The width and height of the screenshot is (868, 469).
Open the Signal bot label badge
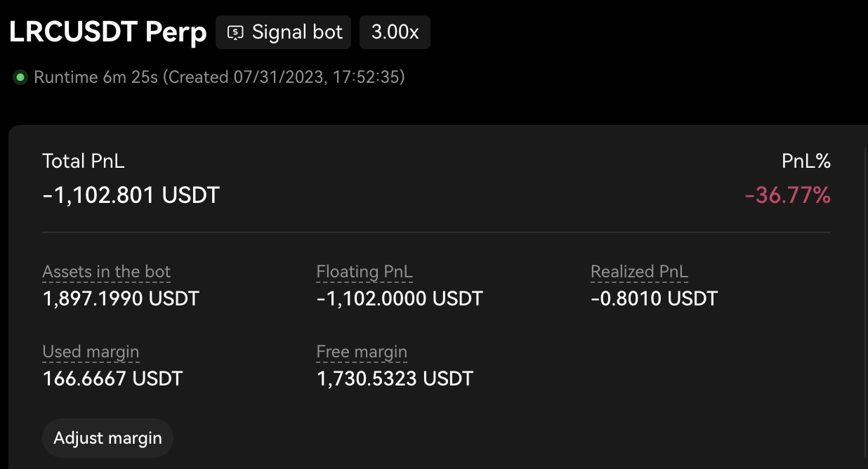point(283,32)
